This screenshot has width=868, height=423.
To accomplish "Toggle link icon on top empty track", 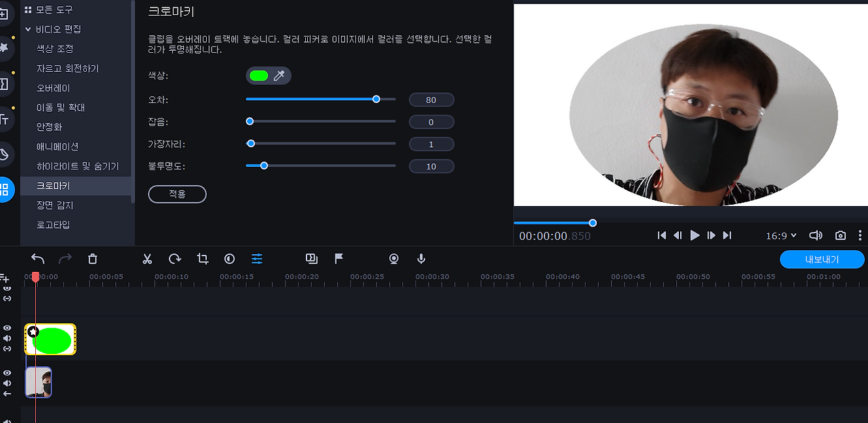I will coord(7,298).
